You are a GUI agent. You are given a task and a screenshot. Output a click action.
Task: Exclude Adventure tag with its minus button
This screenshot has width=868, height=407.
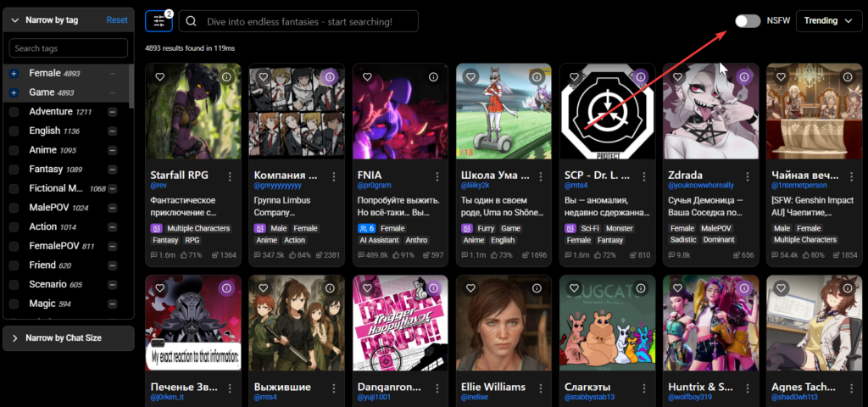(x=112, y=112)
